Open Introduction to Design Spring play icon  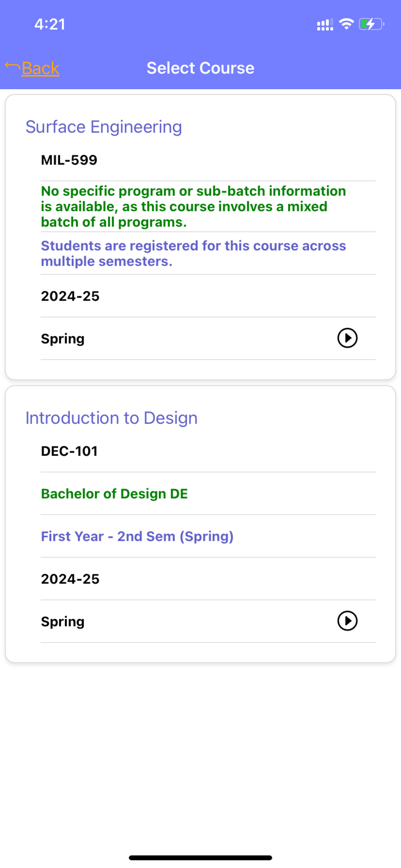click(347, 621)
